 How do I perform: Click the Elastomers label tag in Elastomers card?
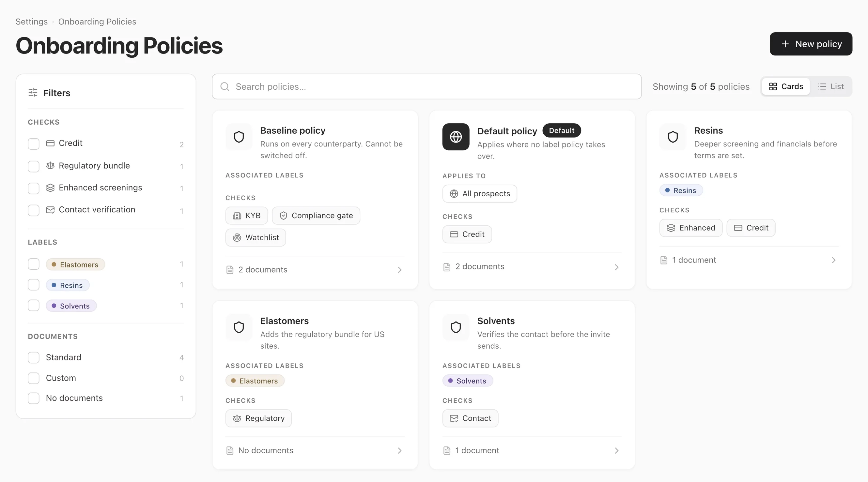(255, 381)
